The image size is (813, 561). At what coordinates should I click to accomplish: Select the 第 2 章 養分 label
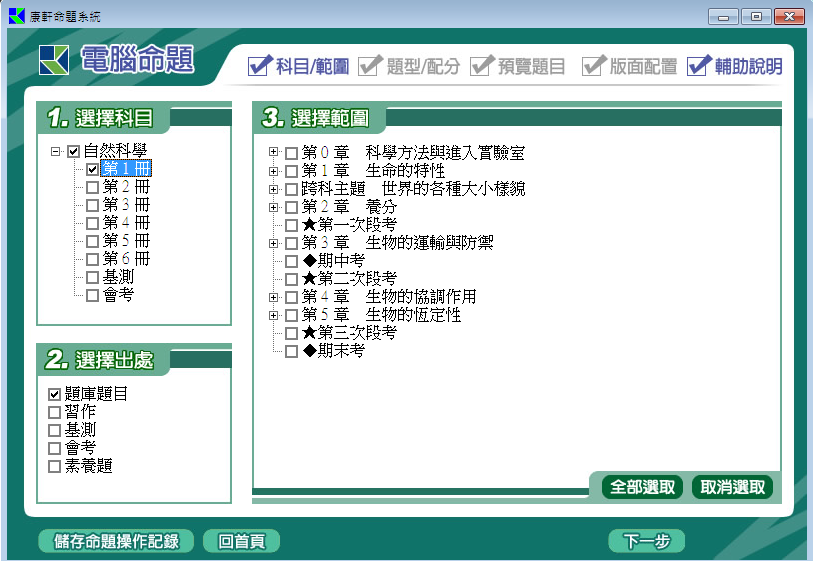(349, 207)
